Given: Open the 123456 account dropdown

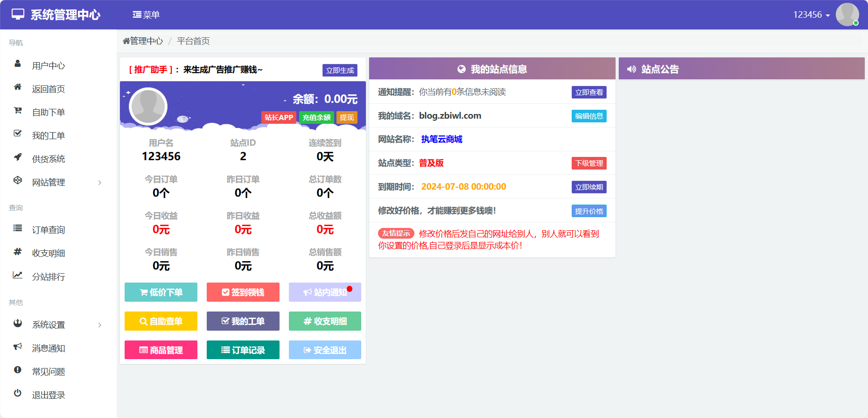Looking at the screenshot, I should tap(811, 15).
